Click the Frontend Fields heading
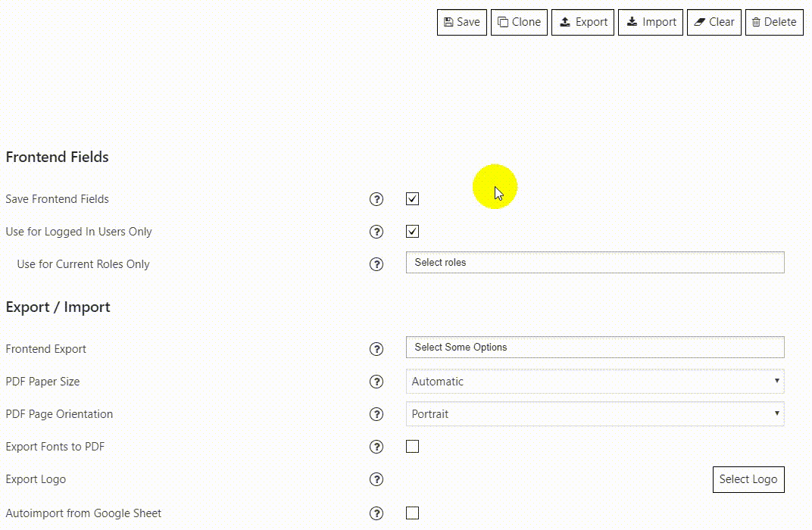This screenshot has width=812, height=530. click(57, 157)
